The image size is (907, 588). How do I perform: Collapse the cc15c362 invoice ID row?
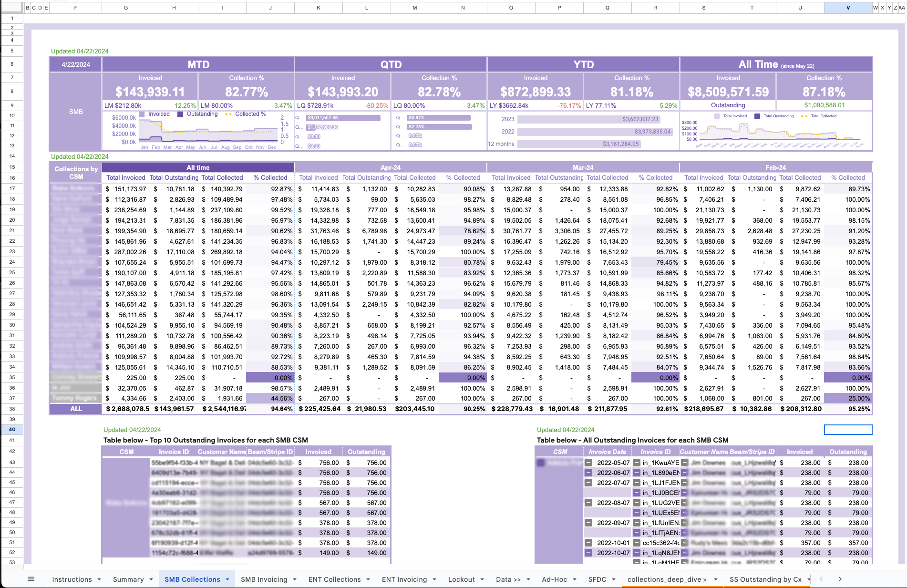pos(637,543)
